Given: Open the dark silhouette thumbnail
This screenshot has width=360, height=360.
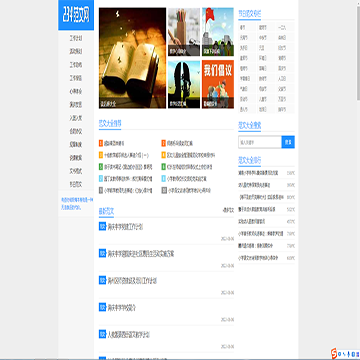Looking at the screenshot, I should (184, 84).
